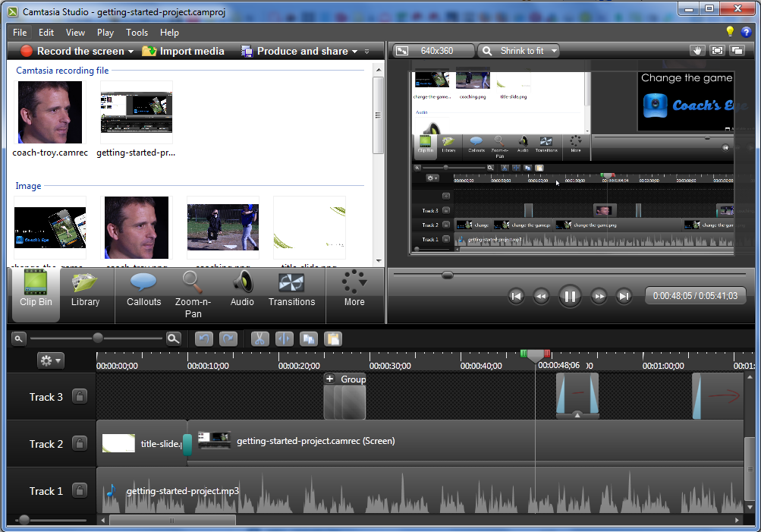Click Record the screen button
761x532 pixels.
point(73,51)
